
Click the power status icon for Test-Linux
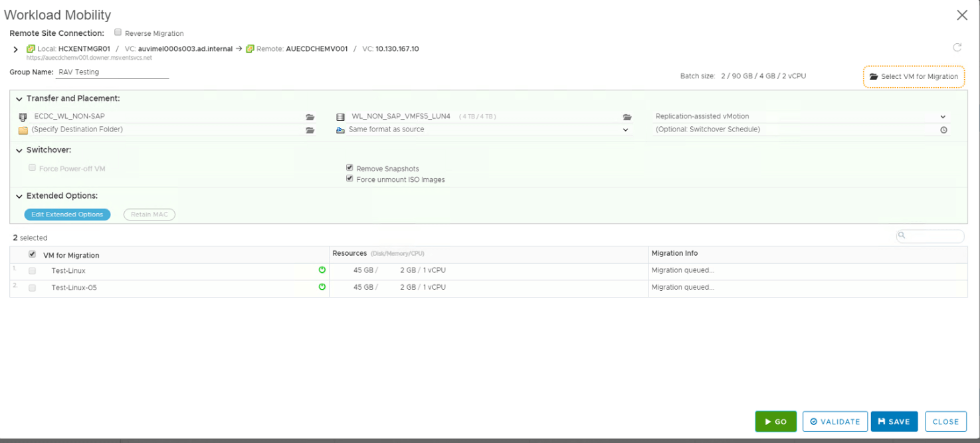pyautogui.click(x=322, y=270)
